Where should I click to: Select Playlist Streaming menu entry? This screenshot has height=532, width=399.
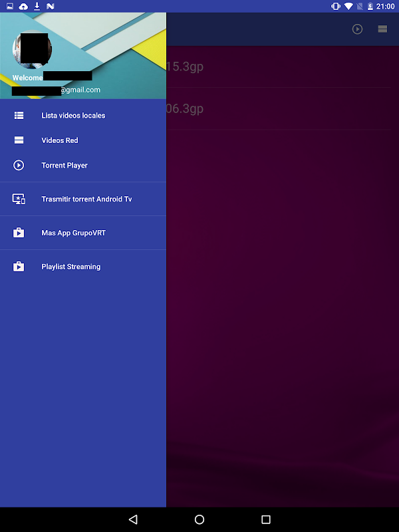click(83, 267)
